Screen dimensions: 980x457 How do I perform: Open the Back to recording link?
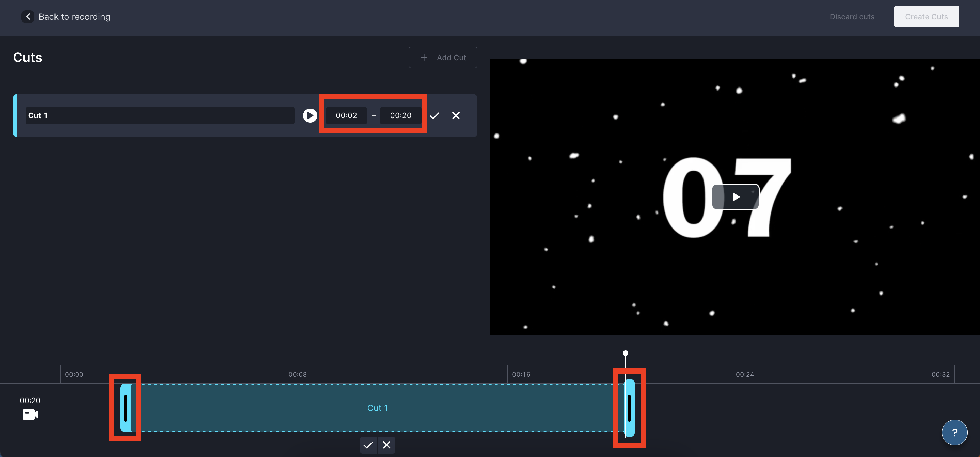coord(74,17)
